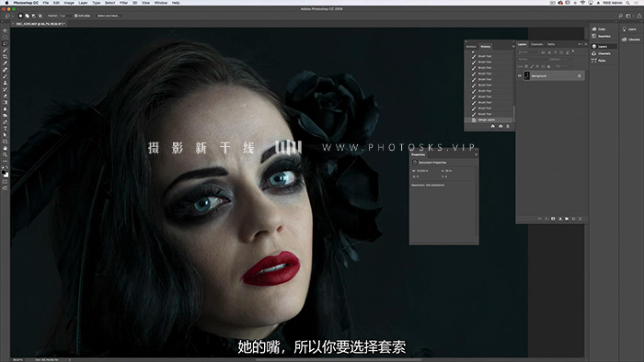Select the Move tool

point(5,30)
